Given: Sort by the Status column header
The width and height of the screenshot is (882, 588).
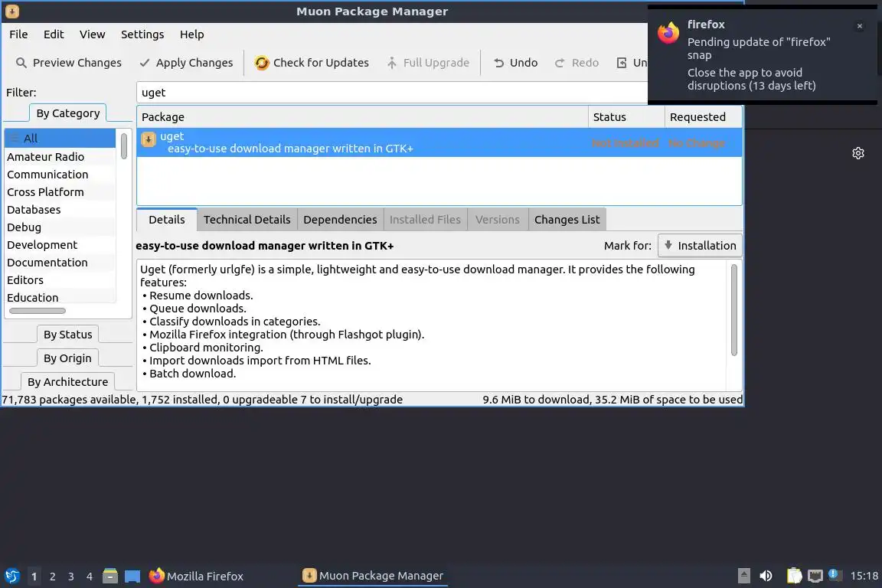Looking at the screenshot, I should pyautogui.click(x=626, y=117).
